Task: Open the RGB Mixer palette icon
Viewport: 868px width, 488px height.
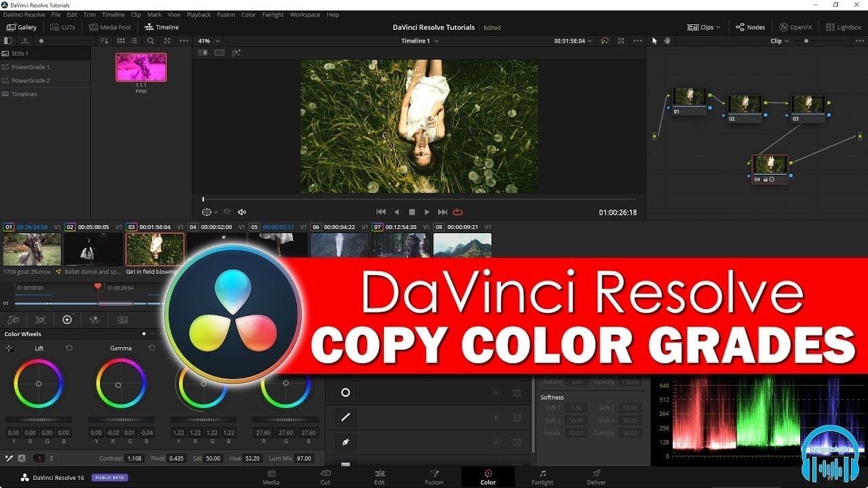Action: tap(94, 319)
